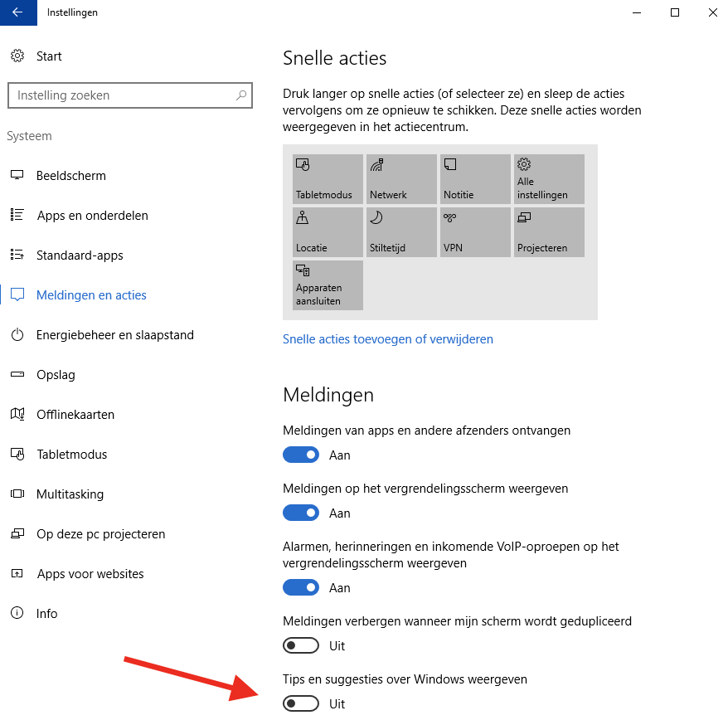Select the Projecteren quick action tile

(x=549, y=231)
